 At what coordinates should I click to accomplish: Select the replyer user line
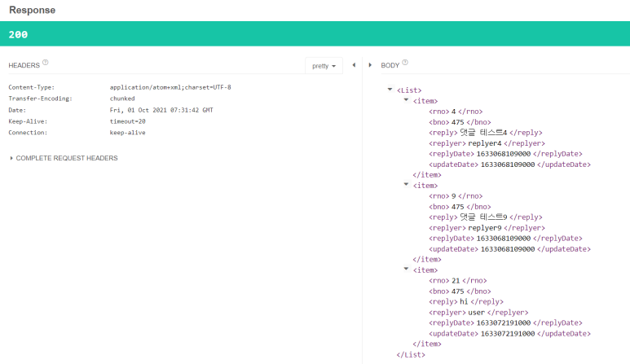[478, 312]
